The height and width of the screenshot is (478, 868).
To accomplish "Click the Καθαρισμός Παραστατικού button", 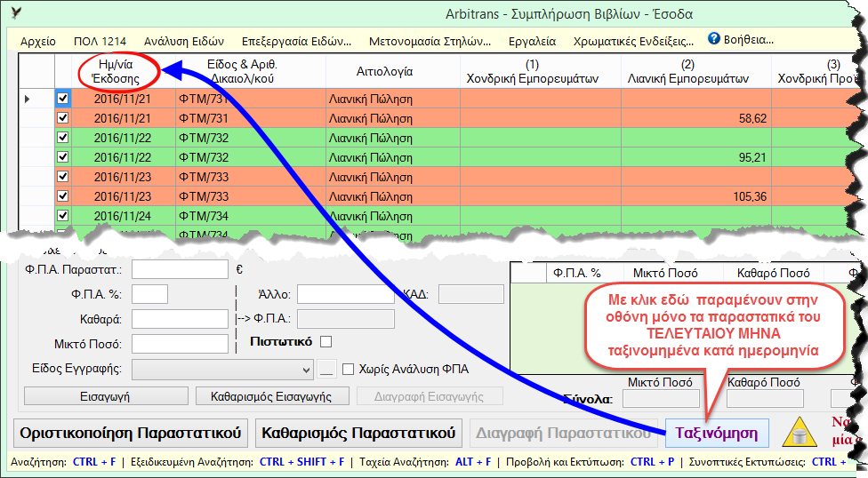I will (358, 433).
